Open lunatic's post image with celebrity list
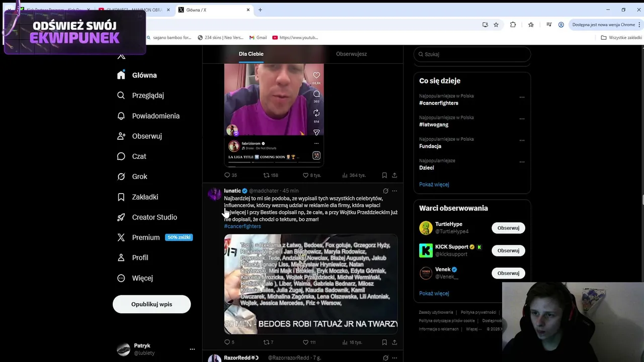The width and height of the screenshot is (644, 362). pos(311,284)
